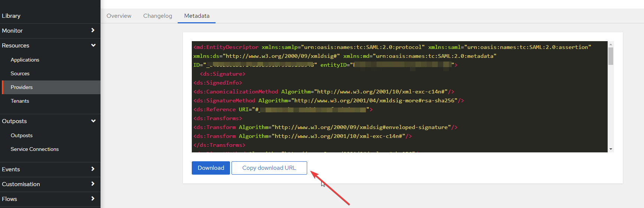Viewport: 644px width, 208px height.
Task: Select Providers in the sidebar
Action: (x=22, y=87)
